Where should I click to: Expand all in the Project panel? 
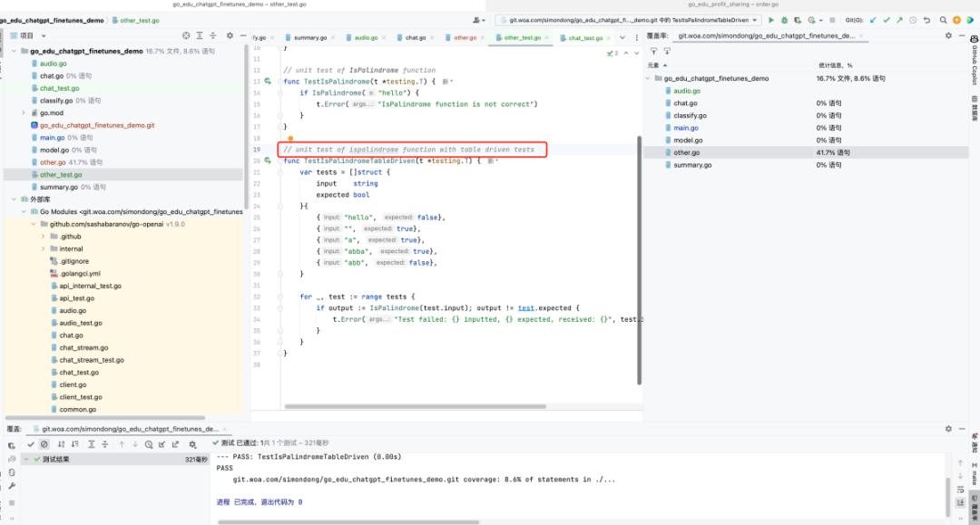pos(200,35)
